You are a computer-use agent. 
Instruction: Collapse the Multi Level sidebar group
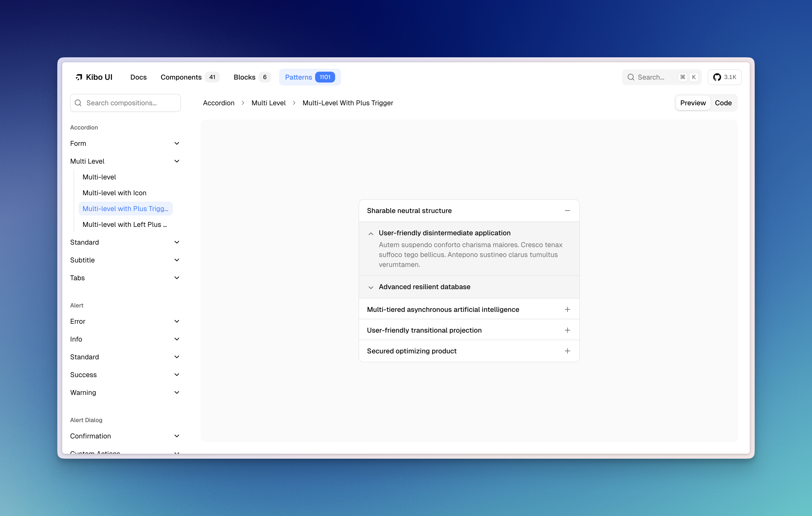click(x=176, y=161)
